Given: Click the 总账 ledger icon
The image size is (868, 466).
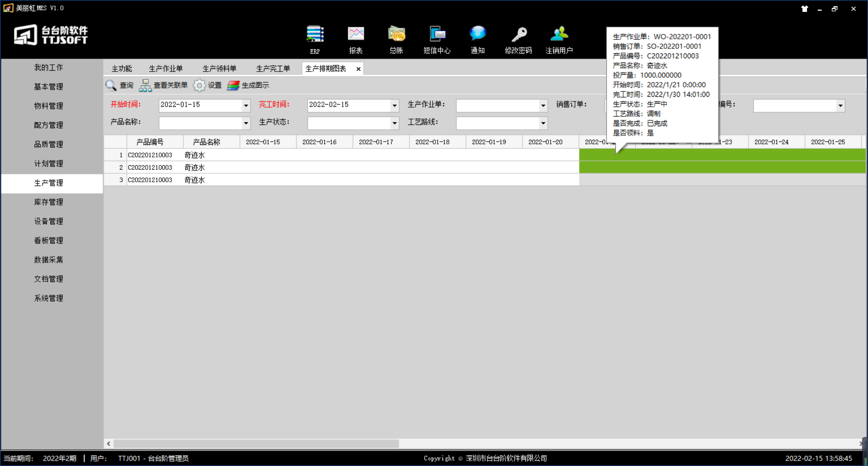Looking at the screenshot, I should point(396,35).
